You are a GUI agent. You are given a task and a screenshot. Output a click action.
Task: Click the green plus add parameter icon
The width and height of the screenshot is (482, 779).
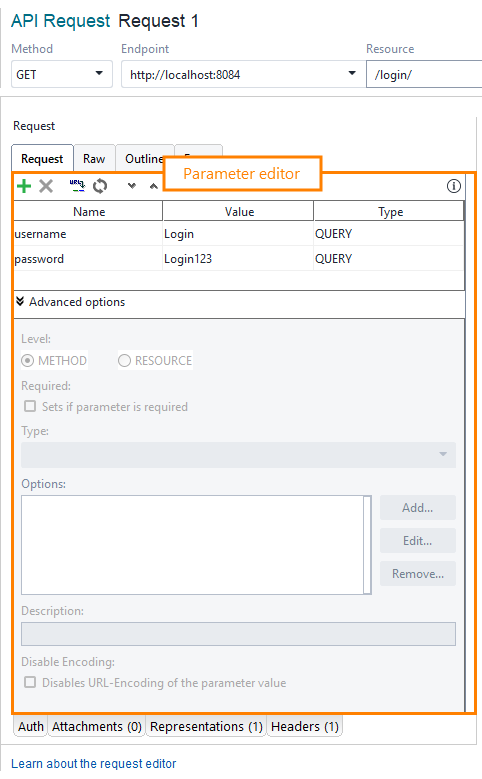click(x=24, y=186)
